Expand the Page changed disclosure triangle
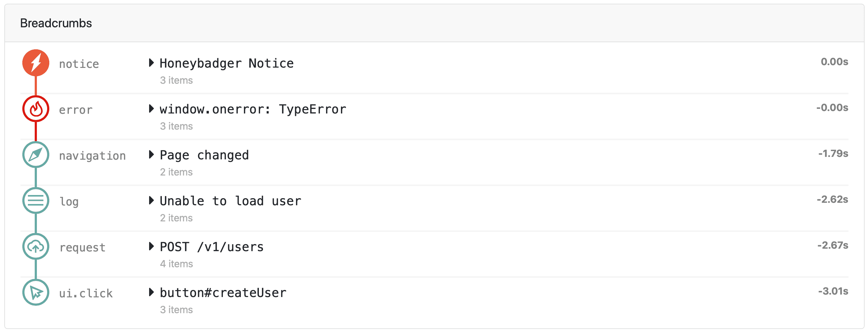This screenshot has height=333, width=868. [151, 154]
